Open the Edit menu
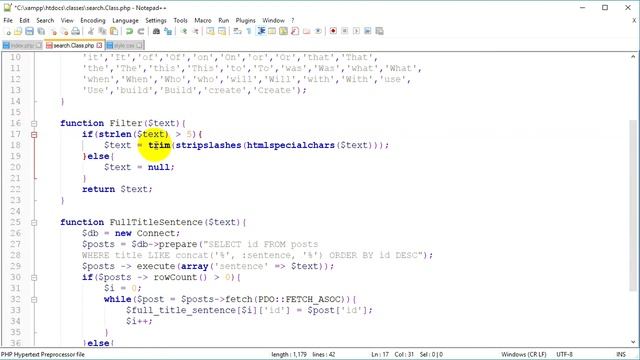This screenshot has height=360, width=640. [x=24, y=20]
